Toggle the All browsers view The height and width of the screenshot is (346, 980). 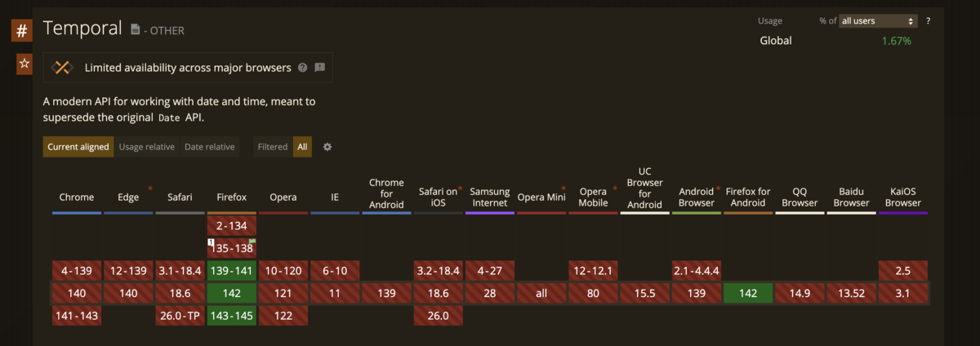(x=302, y=147)
